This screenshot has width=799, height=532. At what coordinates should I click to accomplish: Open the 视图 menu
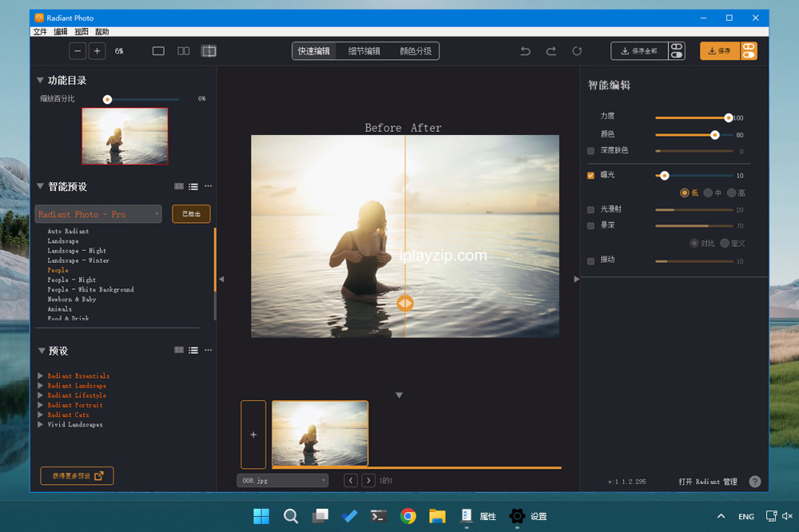coord(81,32)
